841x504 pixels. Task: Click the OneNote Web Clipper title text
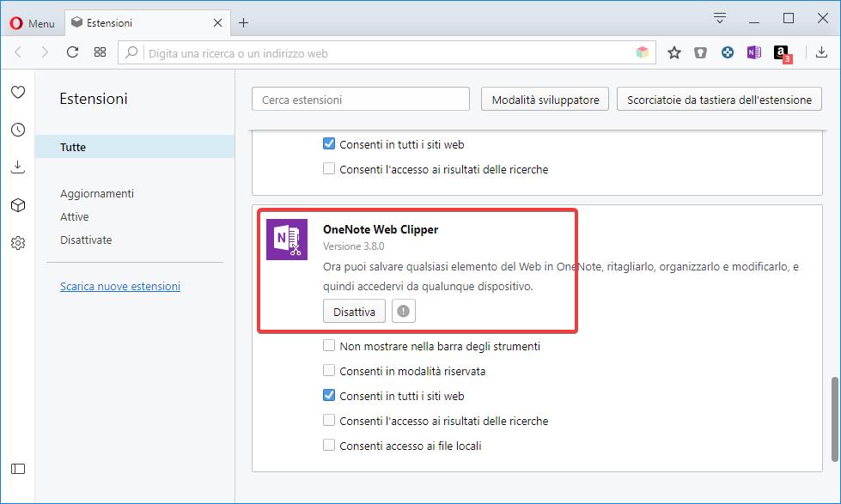pyautogui.click(x=381, y=229)
